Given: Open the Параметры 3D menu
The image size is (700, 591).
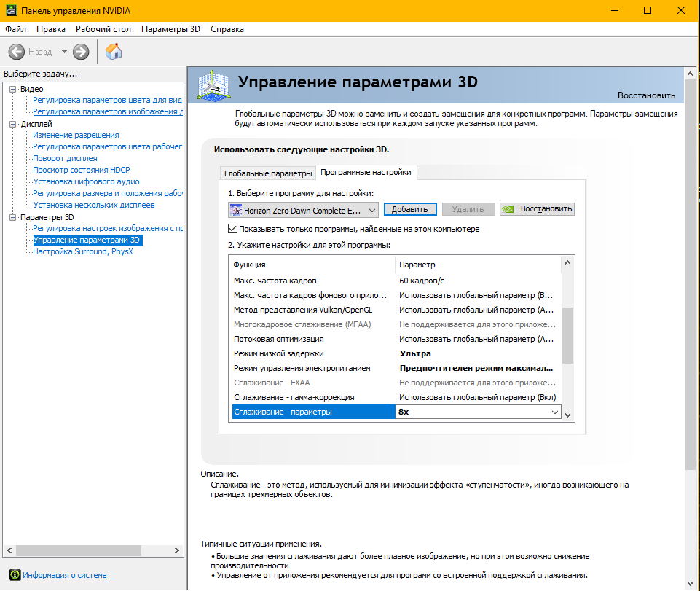Looking at the screenshot, I should pos(170,29).
